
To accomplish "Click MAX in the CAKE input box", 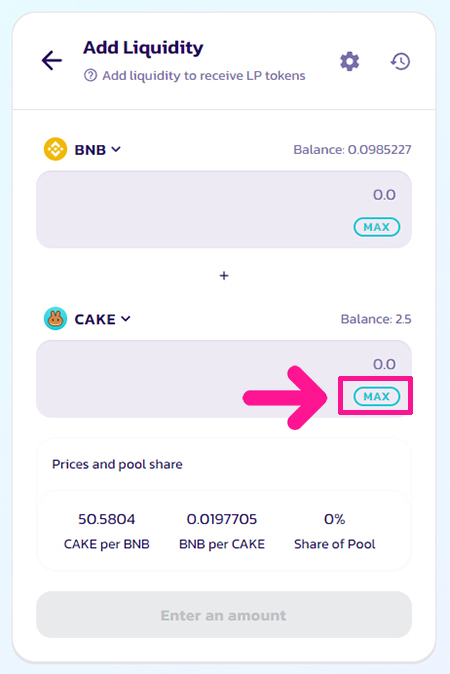I will coord(377,396).
